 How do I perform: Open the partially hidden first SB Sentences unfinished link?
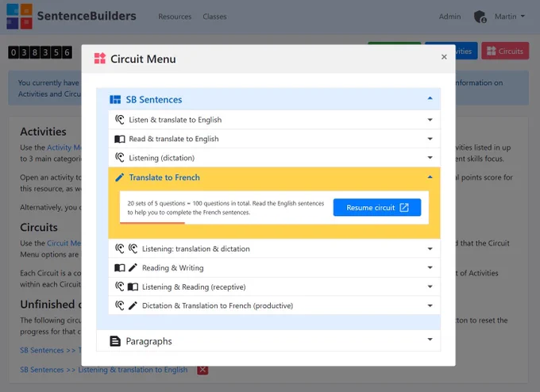coord(50,351)
